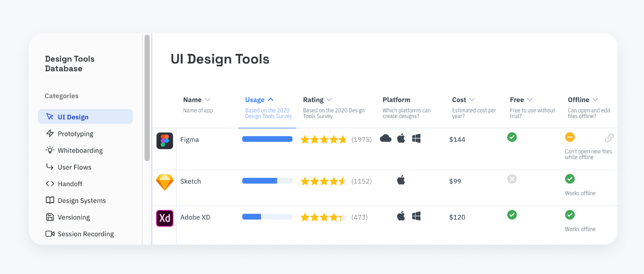Click the Figma app name
This screenshot has height=274, width=644.
(189, 140)
